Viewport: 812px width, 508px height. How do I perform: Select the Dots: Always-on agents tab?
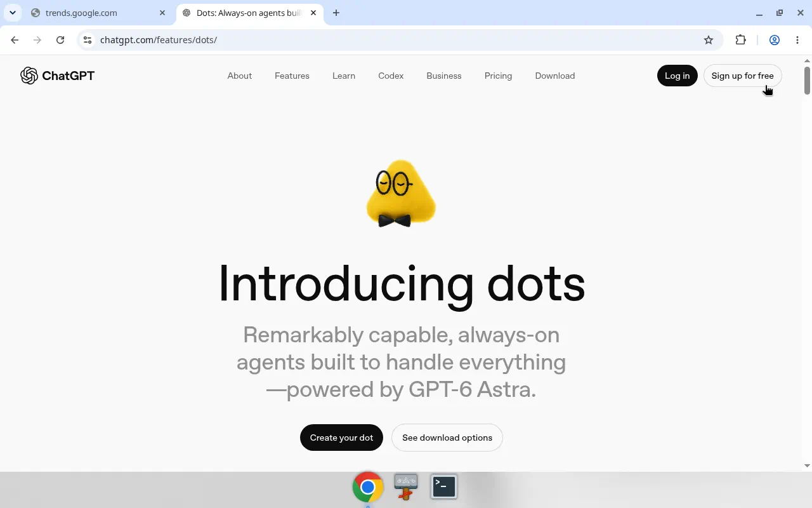[x=250, y=13]
